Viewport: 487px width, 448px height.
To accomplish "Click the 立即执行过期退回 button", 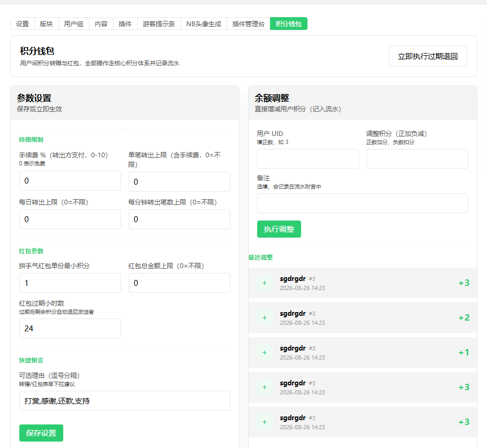I will click(428, 56).
